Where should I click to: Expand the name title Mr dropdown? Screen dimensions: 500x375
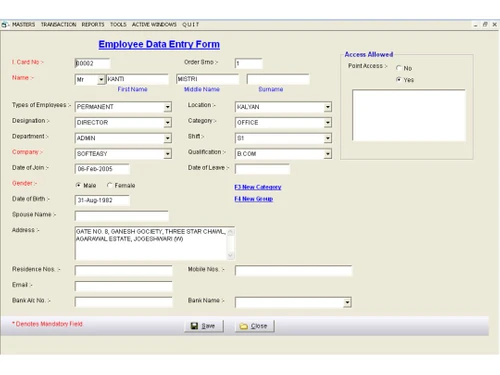coord(101,80)
